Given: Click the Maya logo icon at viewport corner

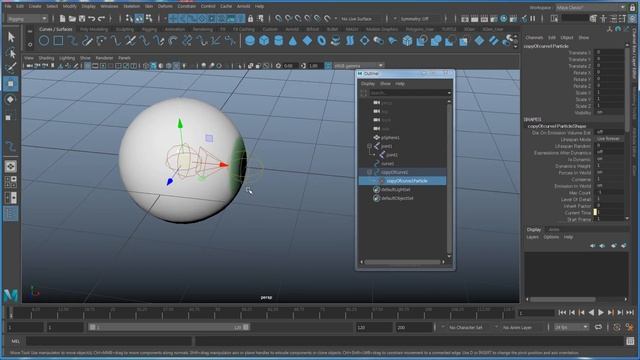Looking at the screenshot, I should click(11, 295).
